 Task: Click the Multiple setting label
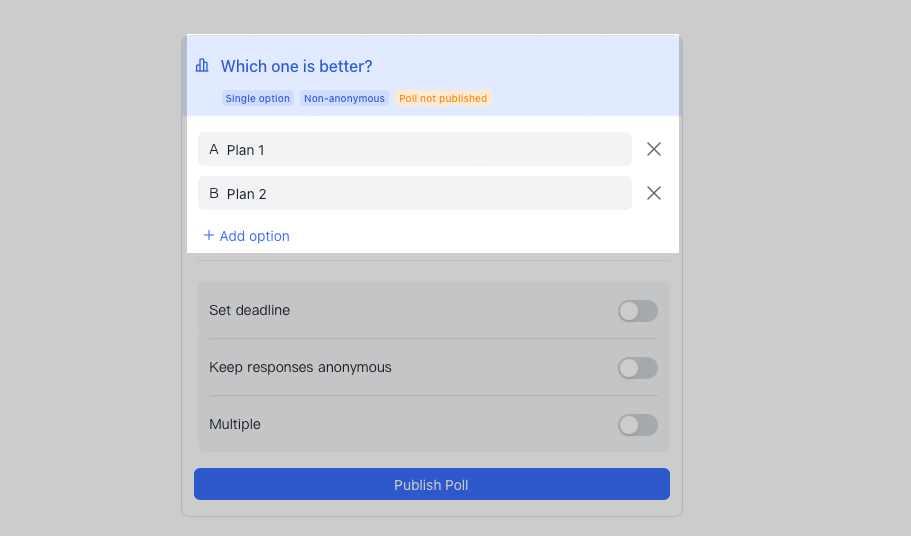[x=235, y=424]
